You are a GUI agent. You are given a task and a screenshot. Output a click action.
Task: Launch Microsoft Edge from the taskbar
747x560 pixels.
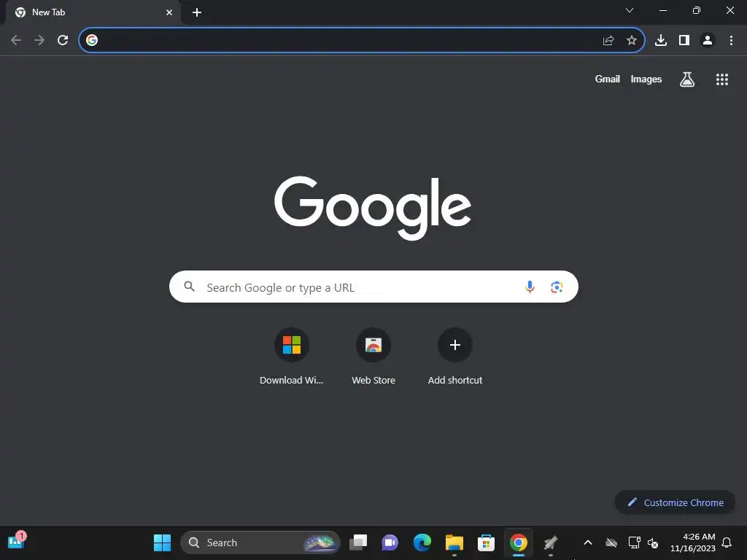tap(422, 542)
